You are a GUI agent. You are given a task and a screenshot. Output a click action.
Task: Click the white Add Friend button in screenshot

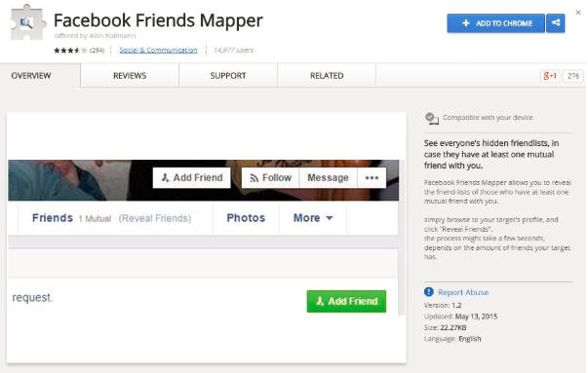coord(192,178)
